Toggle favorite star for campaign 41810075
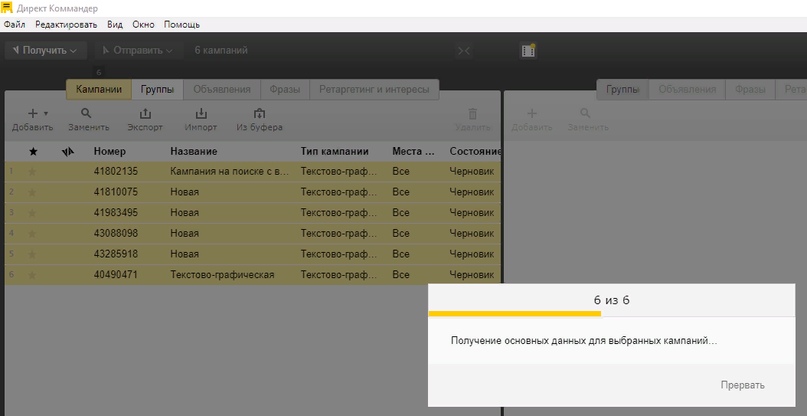807x416 pixels. (x=32, y=193)
